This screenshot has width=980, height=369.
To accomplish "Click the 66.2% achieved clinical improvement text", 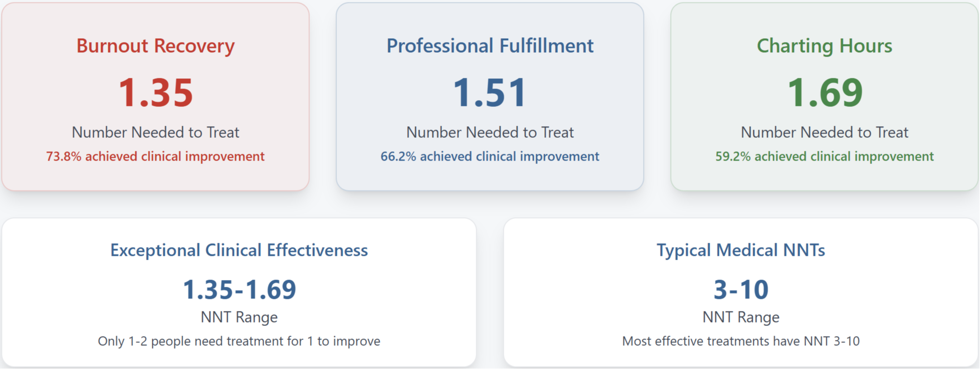I will tap(490, 156).
